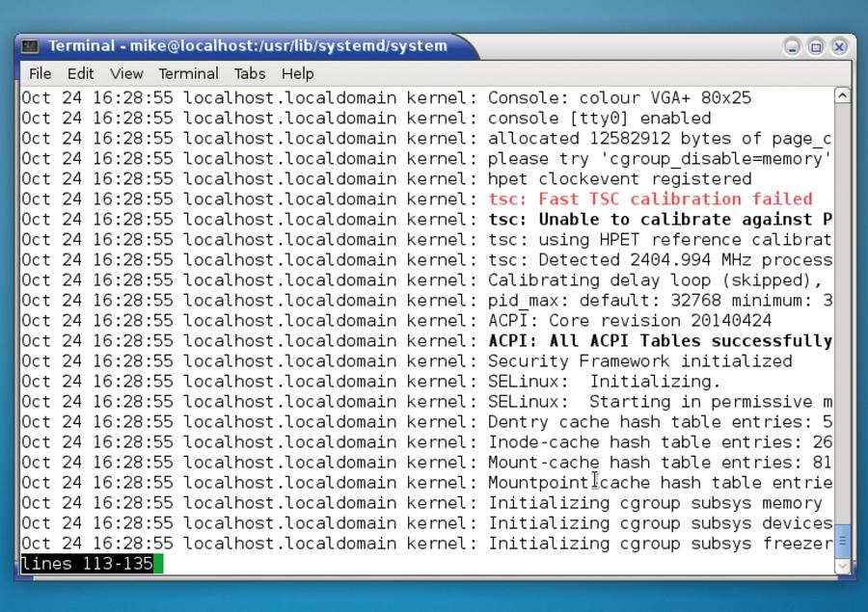Viewport: 868px width, 612px height.
Task: Open the Edit menu
Action: [x=80, y=73]
